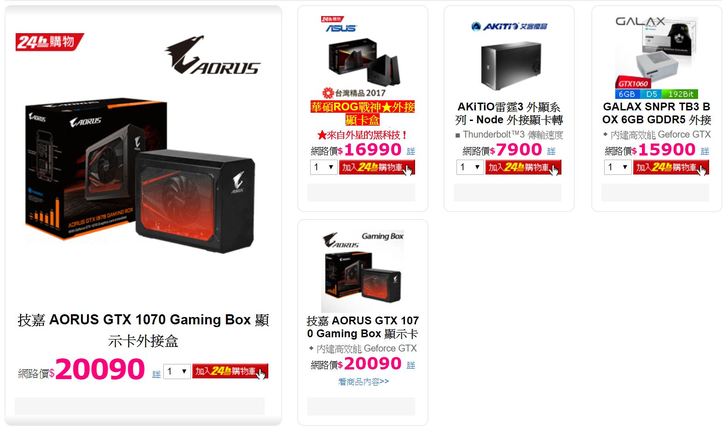Image resolution: width=728 pixels, height=438 pixels.
Task: Click the GALAX brand logo
Action: pos(640,21)
